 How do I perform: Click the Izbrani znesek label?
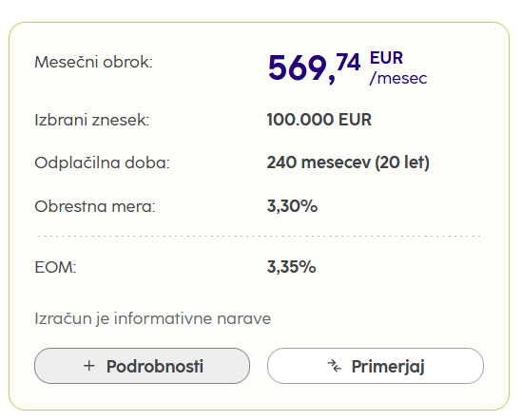tap(92, 120)
